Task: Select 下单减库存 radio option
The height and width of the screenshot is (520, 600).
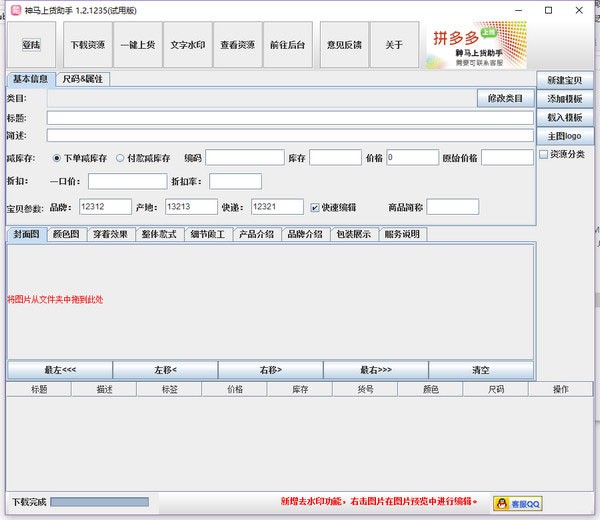Action: (x=57, y=158)
